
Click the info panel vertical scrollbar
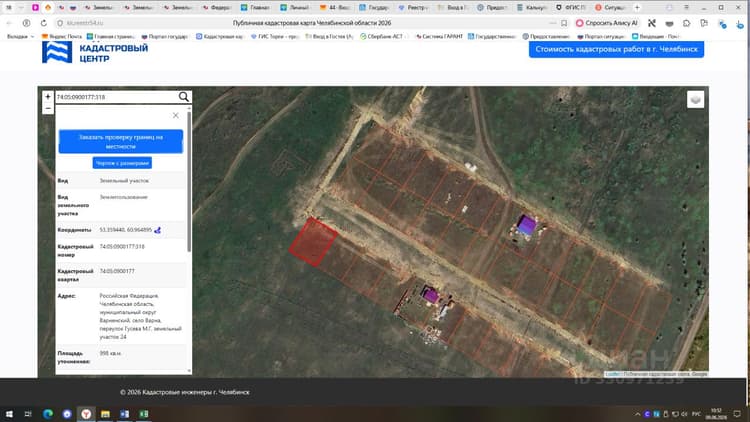coord(189,182)
